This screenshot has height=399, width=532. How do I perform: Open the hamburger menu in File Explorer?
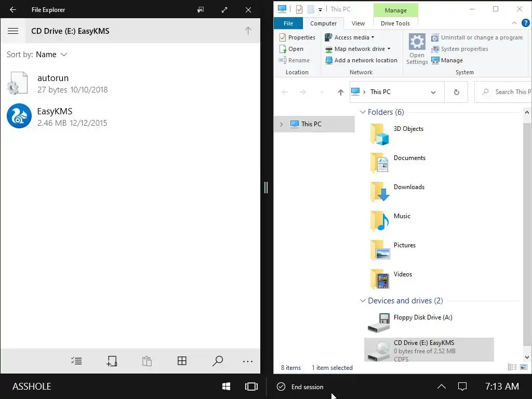pyautogui.click(x=13, y=31)
